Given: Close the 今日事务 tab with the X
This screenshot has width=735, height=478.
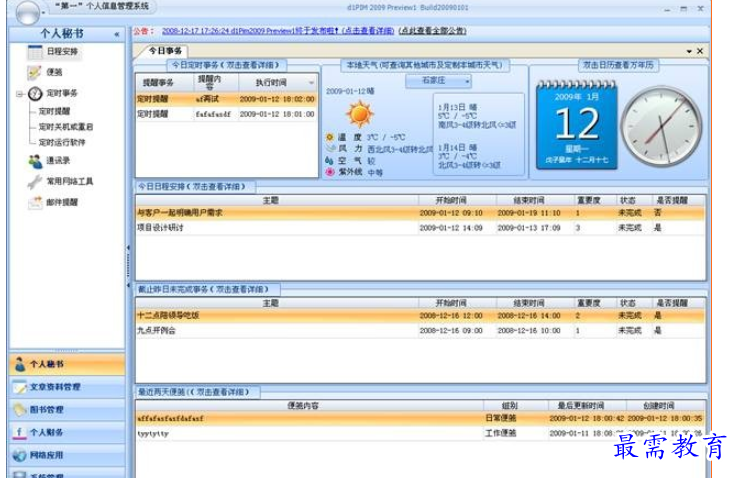Looking at the screenshot, I should coord(700,51).
